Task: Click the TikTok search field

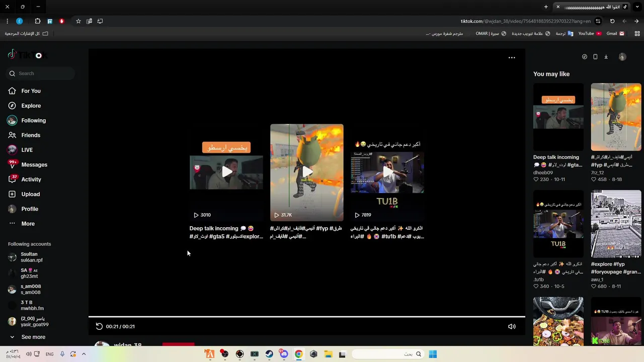Action: (x=41, y=73)
